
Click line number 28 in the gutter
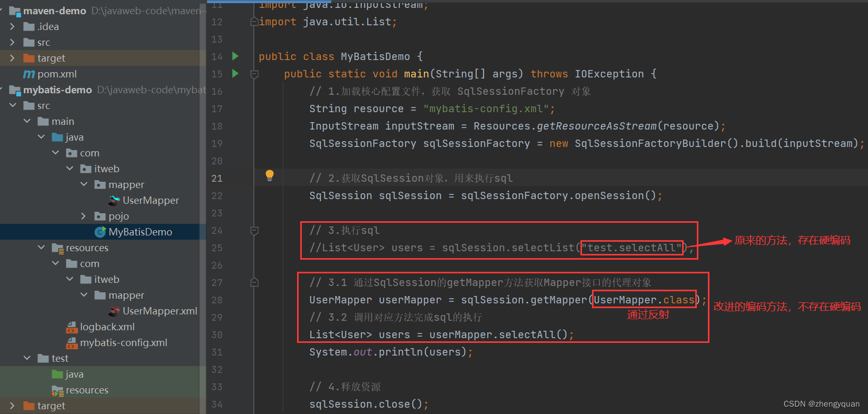[217, 300]
